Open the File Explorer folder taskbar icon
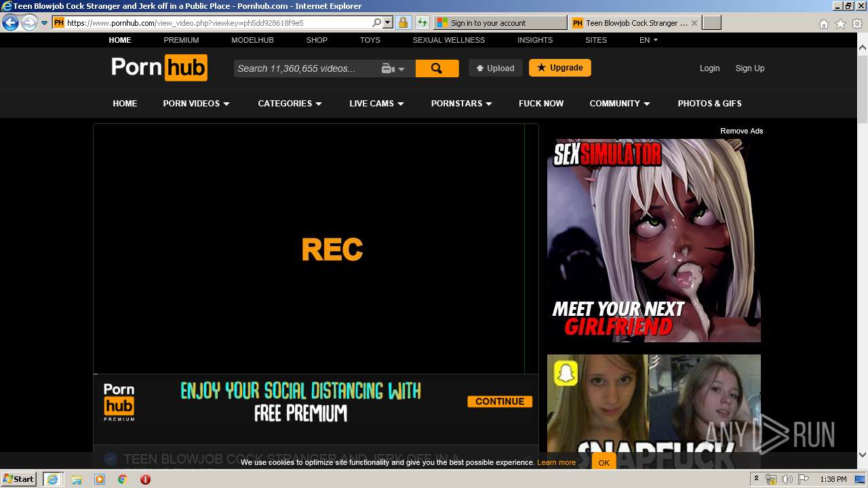This screenshot has width=868, height=488. 77,479
